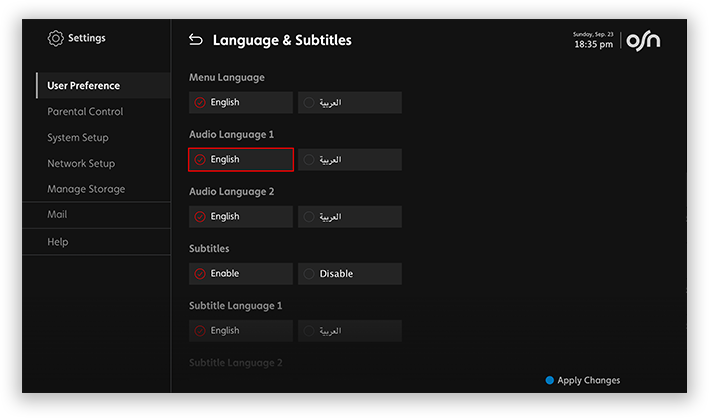Select English for Menu Language
Viewport: 709px width, 418px height.
(x=240, y=102)
